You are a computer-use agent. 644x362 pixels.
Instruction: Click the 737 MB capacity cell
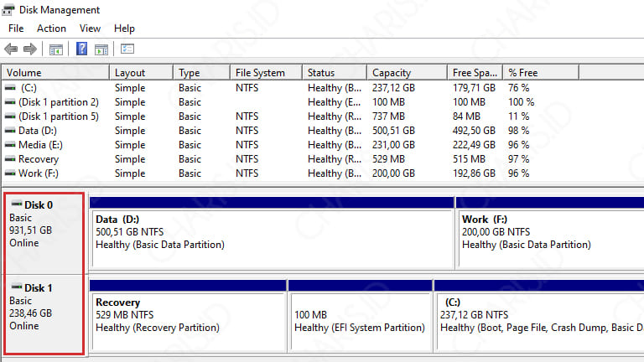point(388,116)
